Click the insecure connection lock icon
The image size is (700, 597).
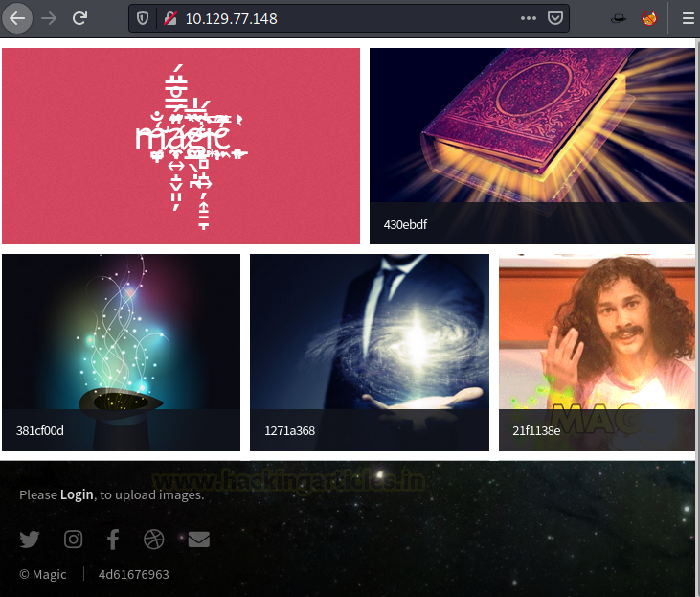pyautogui.click(x=170, y=18)
